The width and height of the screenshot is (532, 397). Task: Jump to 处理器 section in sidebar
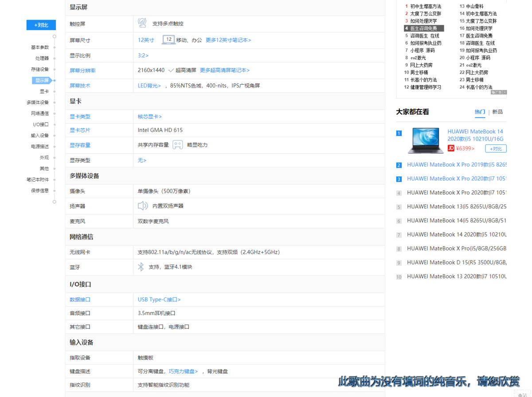click(x=42, y=58)
